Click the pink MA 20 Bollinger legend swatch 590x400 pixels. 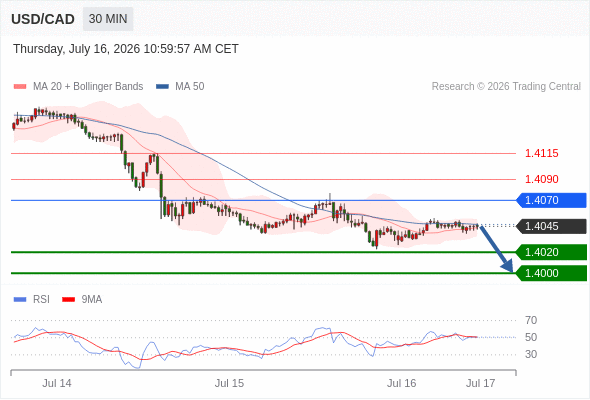click(20, 87)
